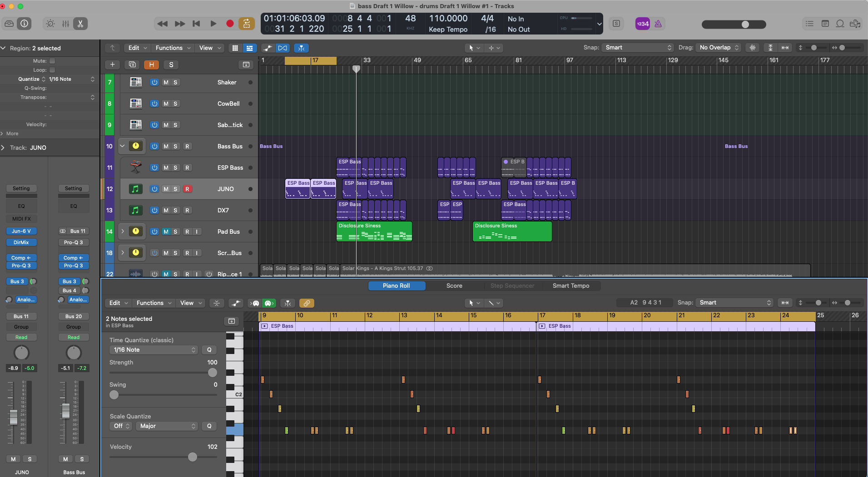The width and height of the screenshot is (868, 477).
Task: Toggle the Editors scissors icon
Action: click(80, 24)
